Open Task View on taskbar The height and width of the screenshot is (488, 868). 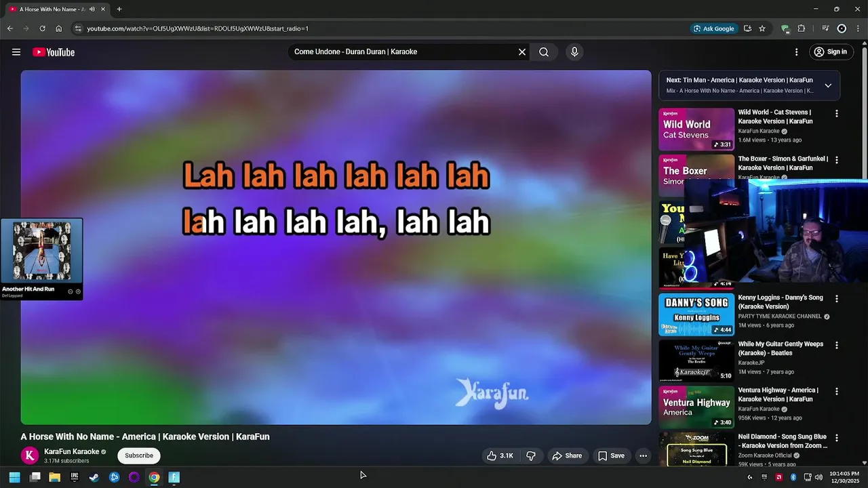(35, 477)
